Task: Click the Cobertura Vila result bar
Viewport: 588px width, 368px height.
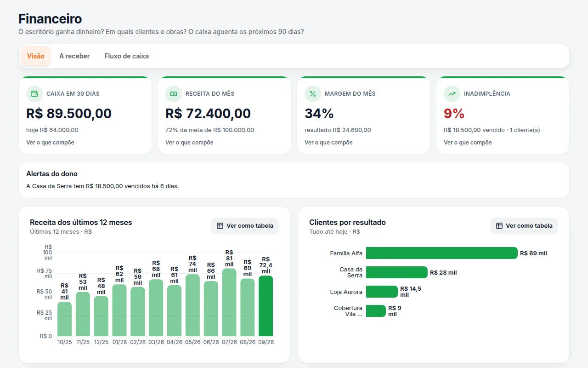Action: pos(376,311)
